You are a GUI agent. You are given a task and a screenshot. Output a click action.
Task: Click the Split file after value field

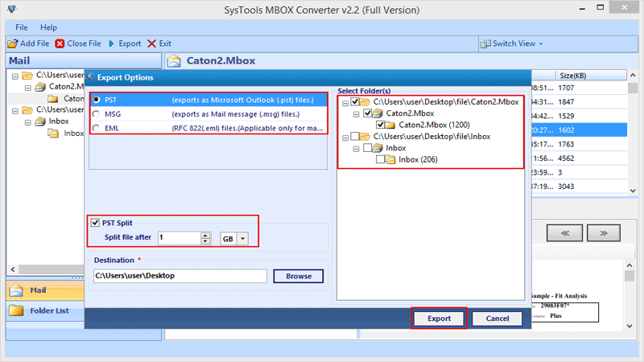point(180,237)
